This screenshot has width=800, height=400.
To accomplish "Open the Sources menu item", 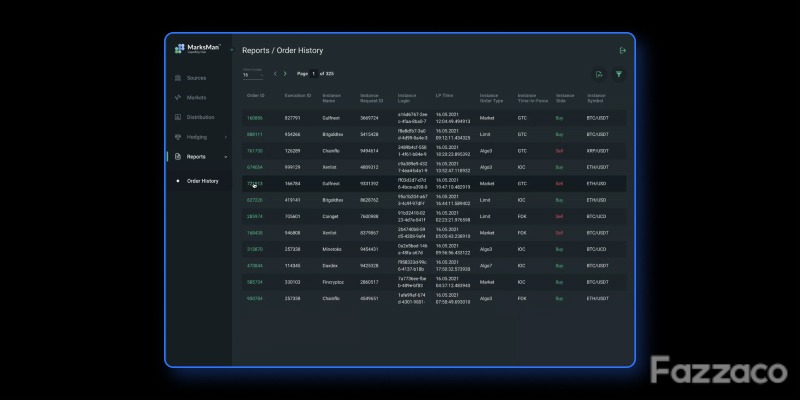I will [196, 78].
